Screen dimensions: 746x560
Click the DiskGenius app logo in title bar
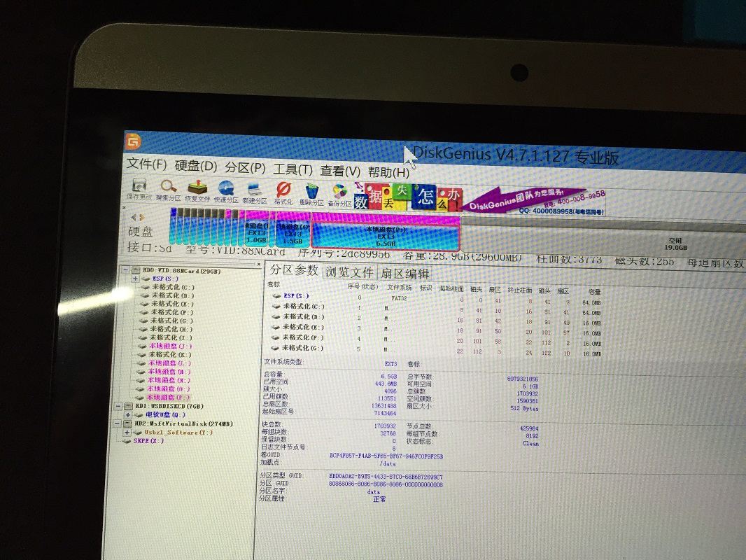(133, 141)
